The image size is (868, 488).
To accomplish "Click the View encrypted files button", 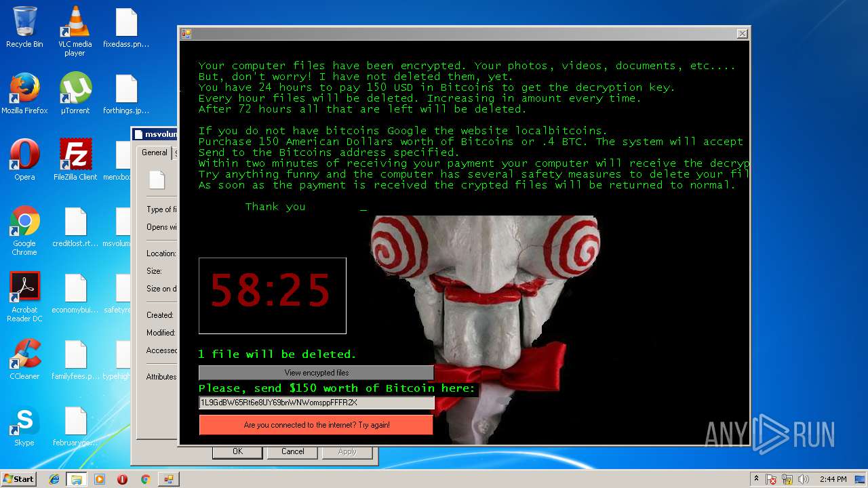I will click(x=316, y=373).
